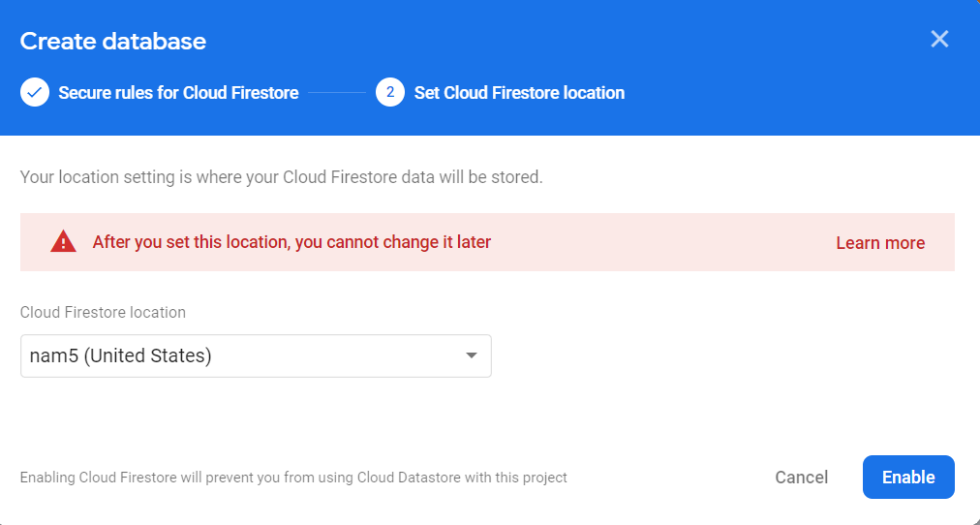Viewport: 980px width, 525px height.
Task: Open the nam5 (United States) location selector
Action: tap(242, 355)
